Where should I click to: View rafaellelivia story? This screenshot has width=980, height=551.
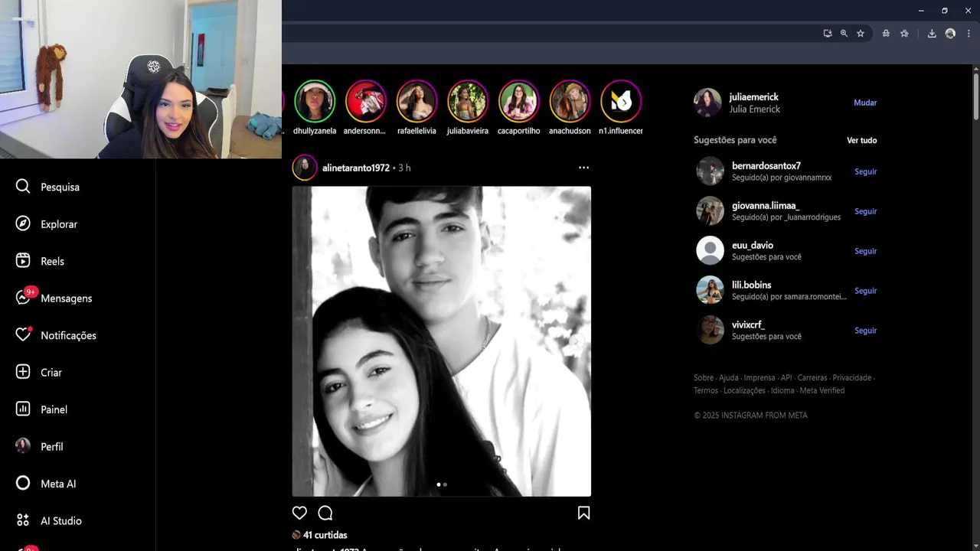point(416,101)
